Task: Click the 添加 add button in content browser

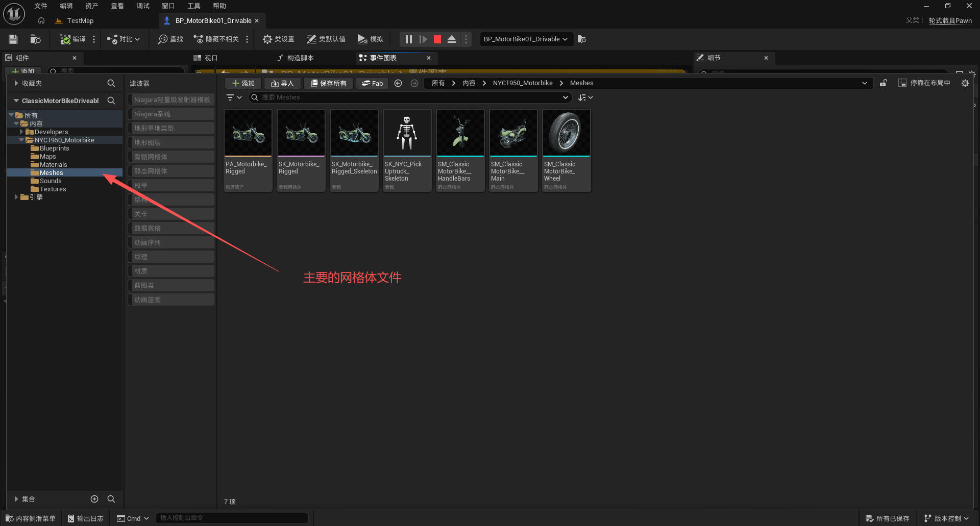Action: click(243, 83)
